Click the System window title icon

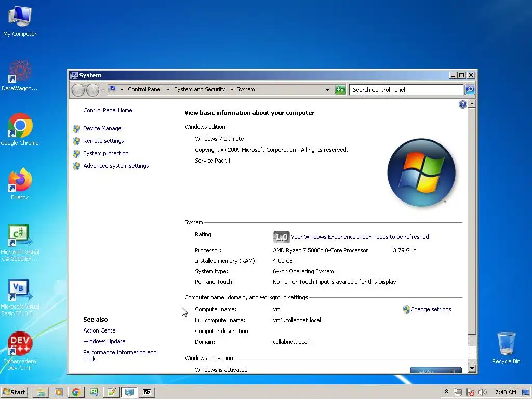74,75
